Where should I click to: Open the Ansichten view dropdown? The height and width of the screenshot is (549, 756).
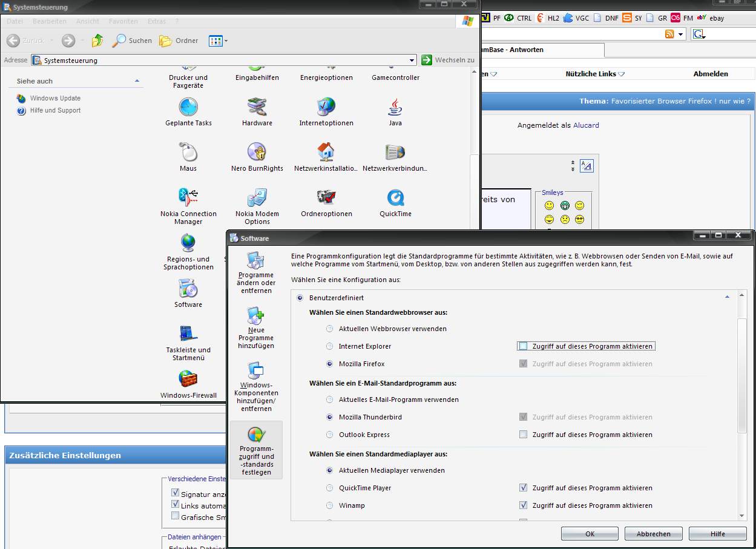coord(218,41)
